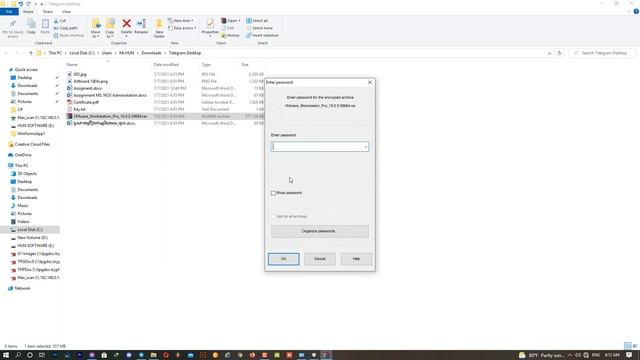Sort by the Date modified column header

(x=166, y=65)
